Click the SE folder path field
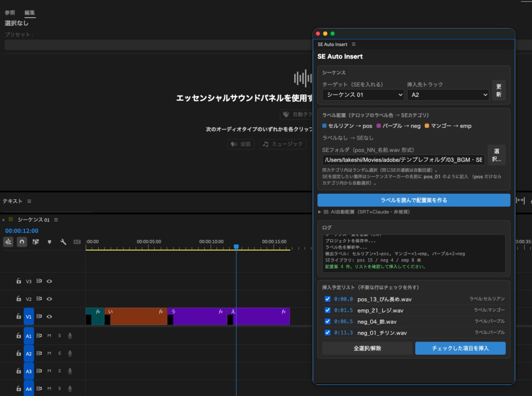 click(403, 160)
